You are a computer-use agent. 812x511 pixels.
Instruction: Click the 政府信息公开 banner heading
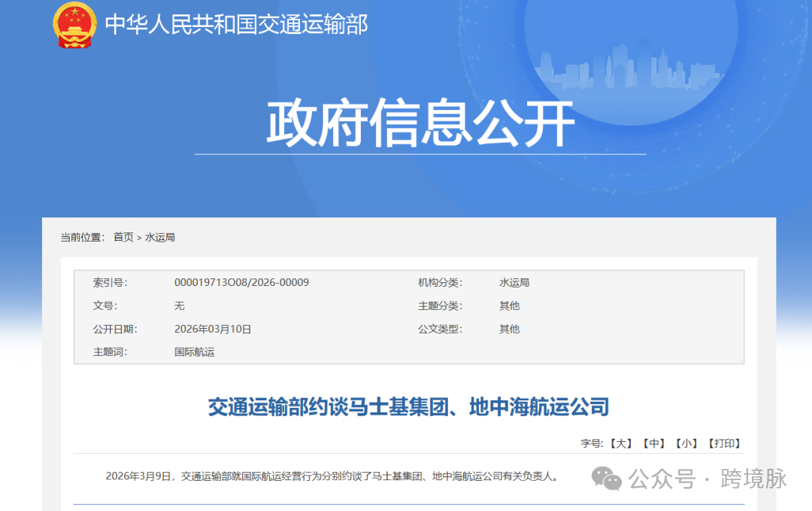(420, 123)
